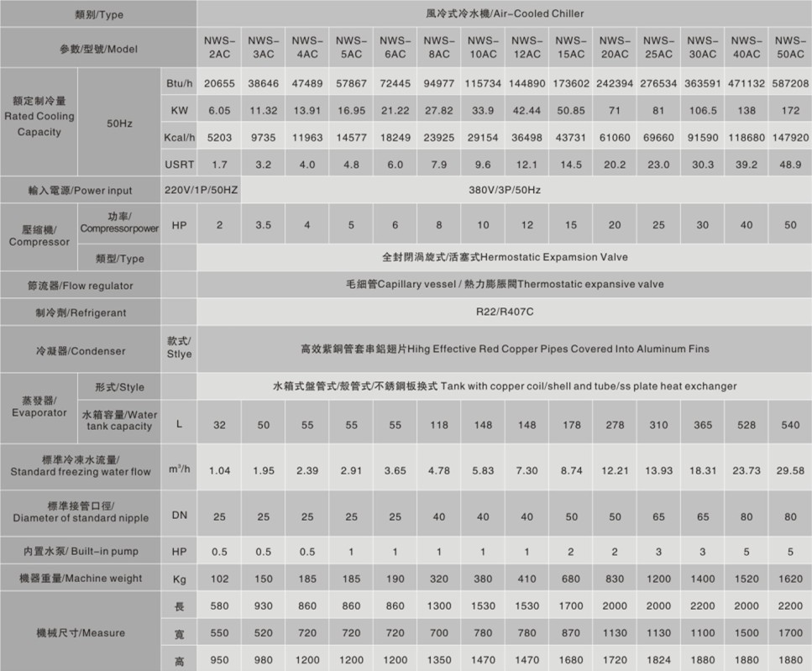The height and width of the screenshot is (671, 812).
Task: Click the Standard freezing water flow label
Action: tap(80, 465)
